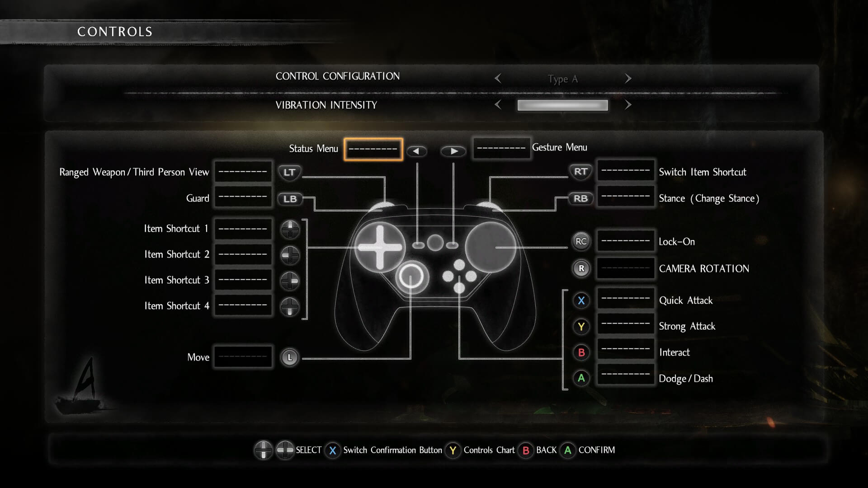Screen dimensions: 868x488
Task: Navigate left on Vibration Intensity setting
Action: click(x=498, y=105)
